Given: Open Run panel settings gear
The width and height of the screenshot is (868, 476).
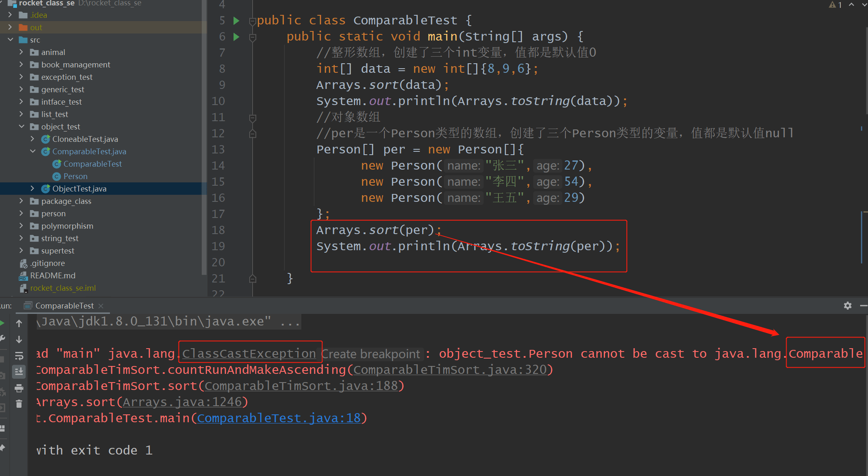Looking at the screenshot, I should point(848,306).
